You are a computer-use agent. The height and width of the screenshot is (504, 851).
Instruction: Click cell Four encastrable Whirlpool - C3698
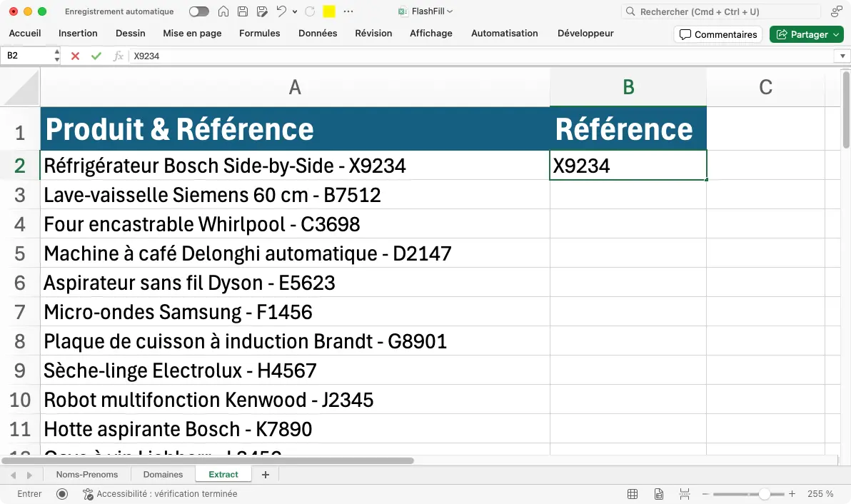[x=295, y=224]
